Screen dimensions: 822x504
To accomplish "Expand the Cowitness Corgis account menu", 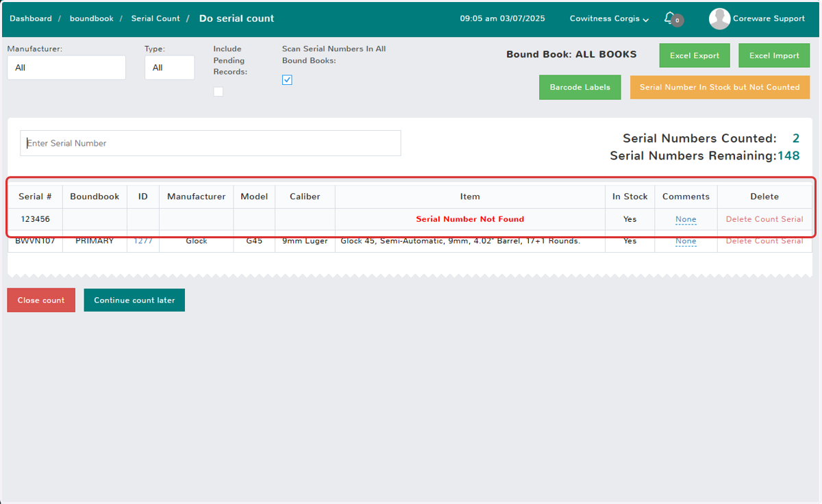I will (x=609, y=18).
